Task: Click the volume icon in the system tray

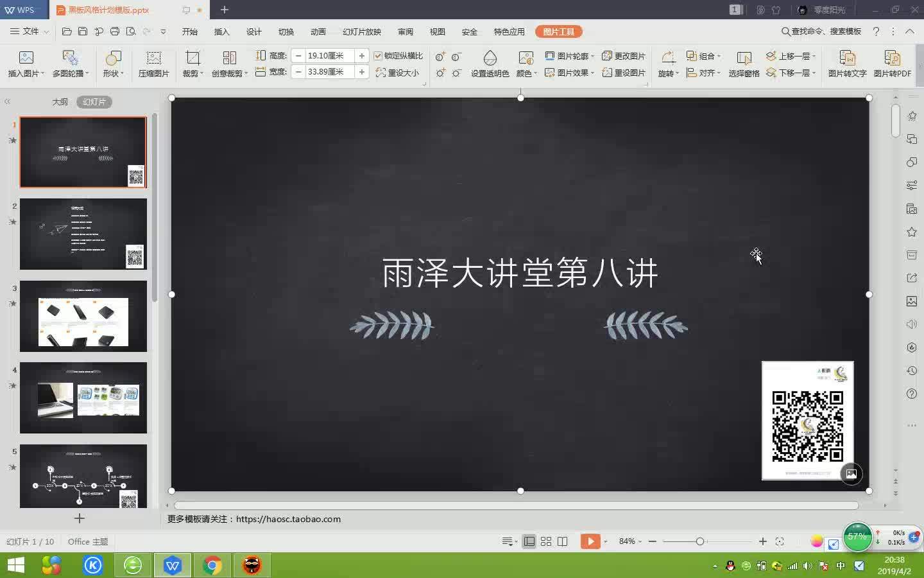Action: click(x=807, y=566)
